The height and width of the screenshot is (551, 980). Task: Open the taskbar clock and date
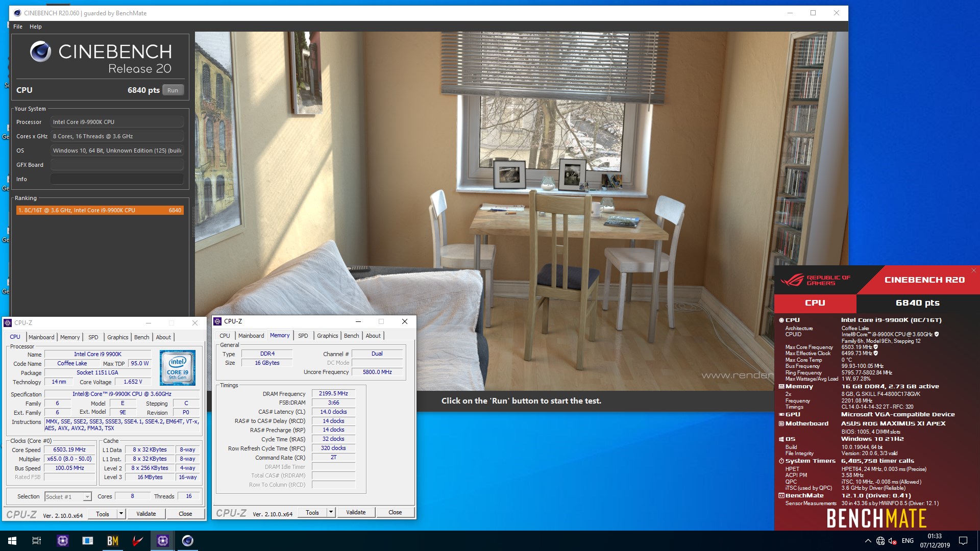pos(935,541)
